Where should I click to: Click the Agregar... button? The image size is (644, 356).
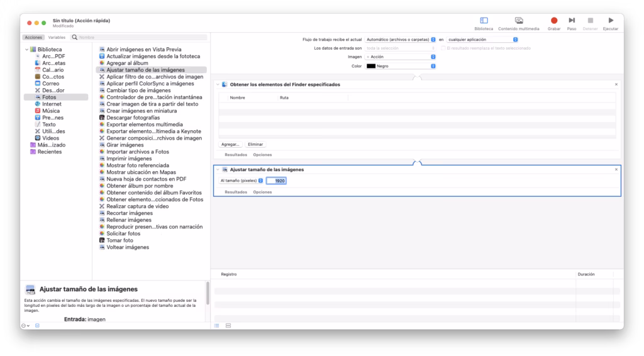tap(231, 144)
